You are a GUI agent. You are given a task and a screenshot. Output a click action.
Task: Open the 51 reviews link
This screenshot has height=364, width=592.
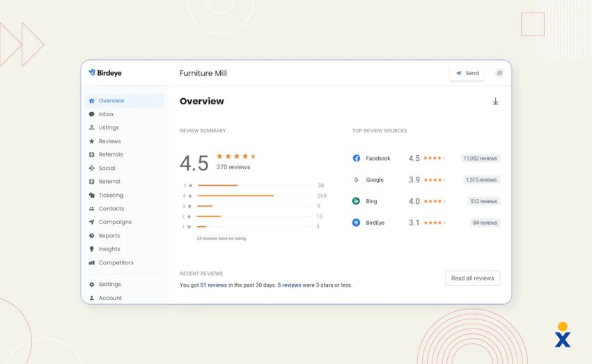coord(213,285)
